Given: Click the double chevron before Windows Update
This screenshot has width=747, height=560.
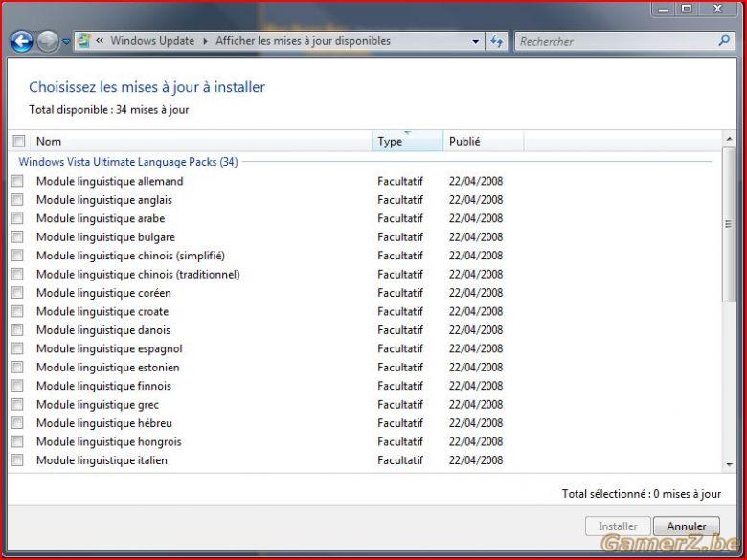Looking at the screenshot, I should pyautogui.click(x=100, y=41).
